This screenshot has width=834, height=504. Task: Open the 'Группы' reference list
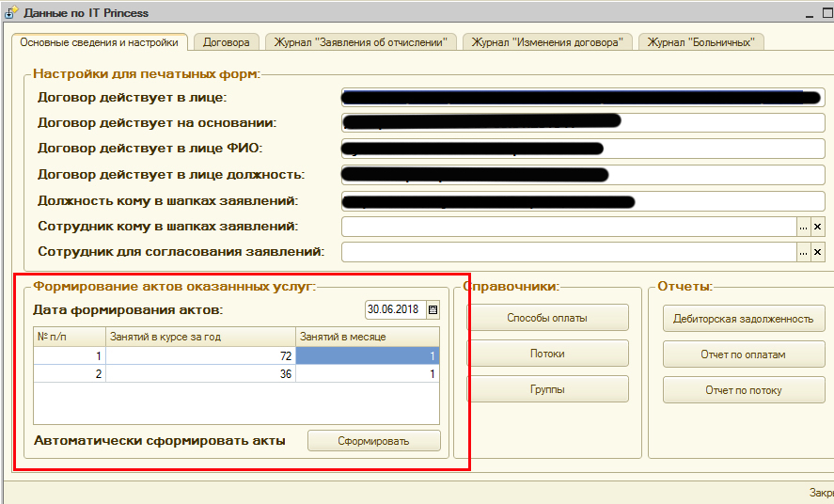[x=547, y=389]
